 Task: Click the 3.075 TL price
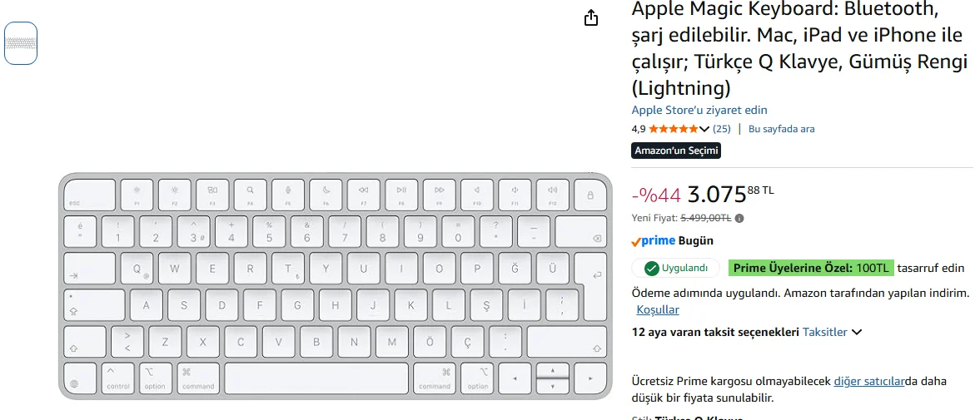(718, 195)
